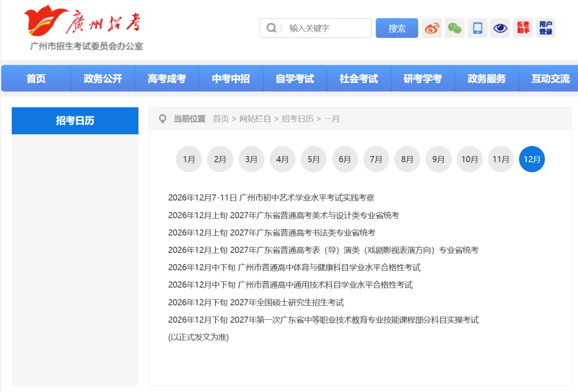Select the 2月 month button
This screenshot has width=578, height=392.
point(220,159)
